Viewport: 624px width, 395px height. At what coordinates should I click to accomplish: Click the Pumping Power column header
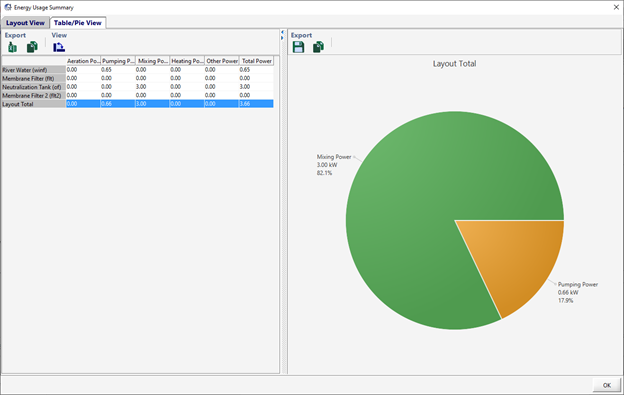point(118,61)
